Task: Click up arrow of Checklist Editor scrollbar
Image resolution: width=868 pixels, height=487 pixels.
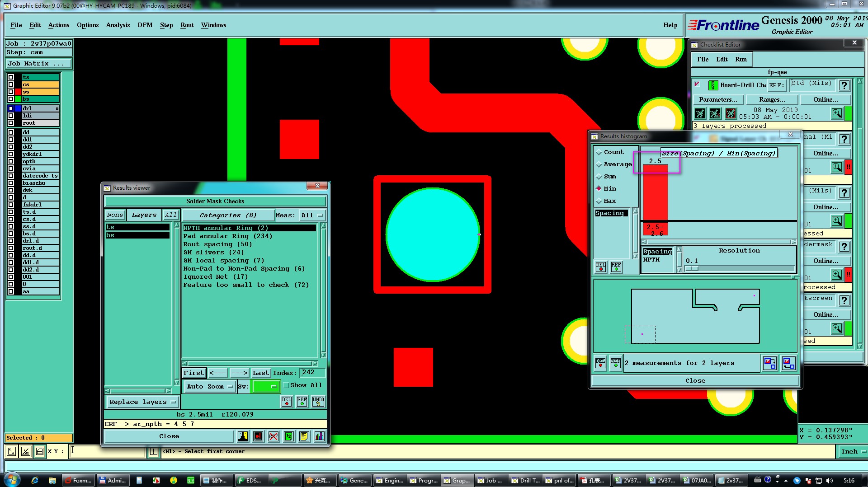Action: click(860, 81)
